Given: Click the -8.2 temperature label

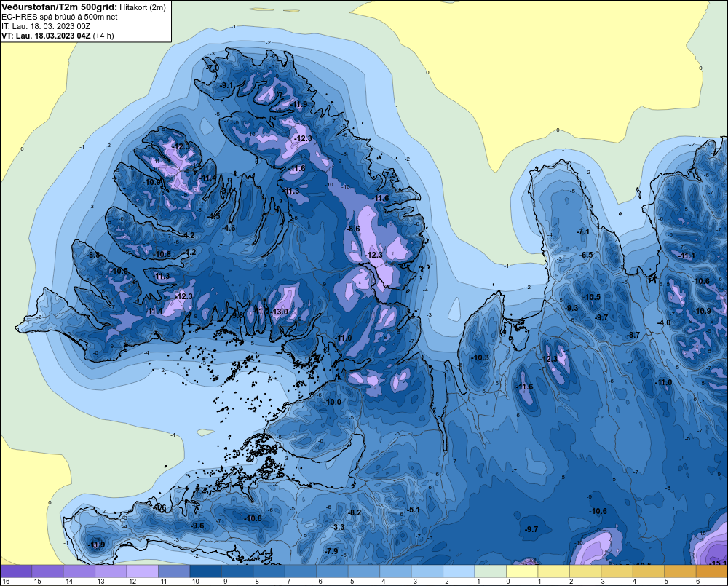Looking at the screenshot, I should [x=355, y=512].
